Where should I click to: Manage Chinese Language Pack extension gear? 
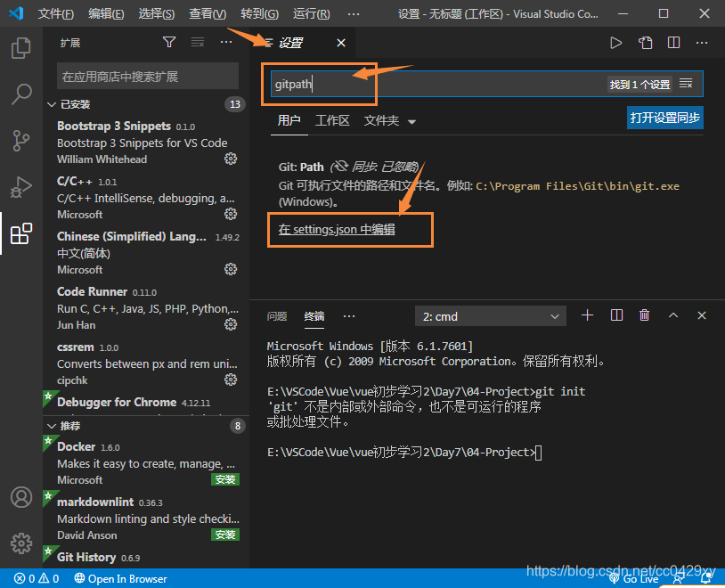tap(231, 269)
